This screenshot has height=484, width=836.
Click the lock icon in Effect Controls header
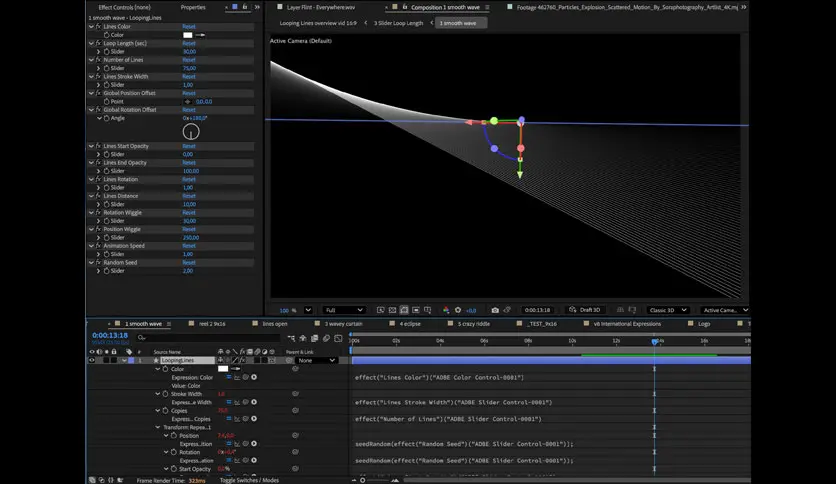tap(245, 7)
